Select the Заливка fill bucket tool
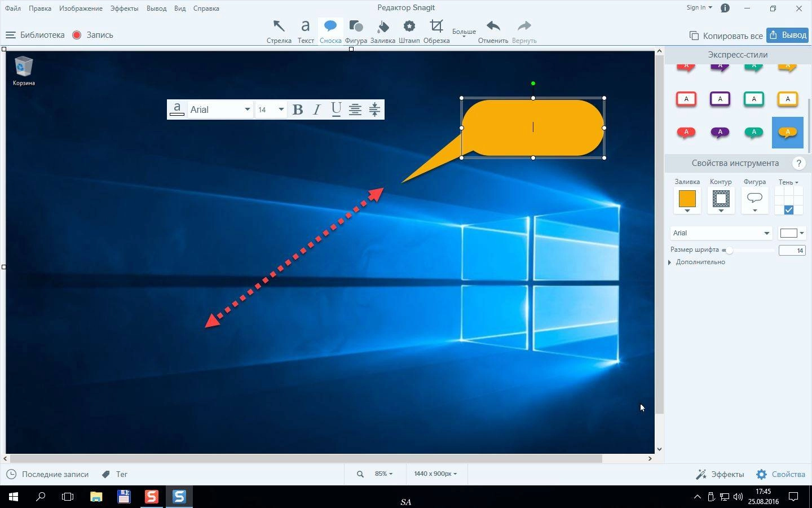This screenshot has height=508, width=812. (x=383, y=31)
